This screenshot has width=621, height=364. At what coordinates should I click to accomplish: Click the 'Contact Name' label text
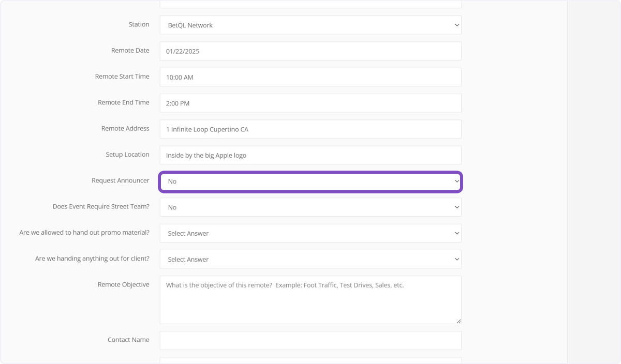click(x=128, y=340)
